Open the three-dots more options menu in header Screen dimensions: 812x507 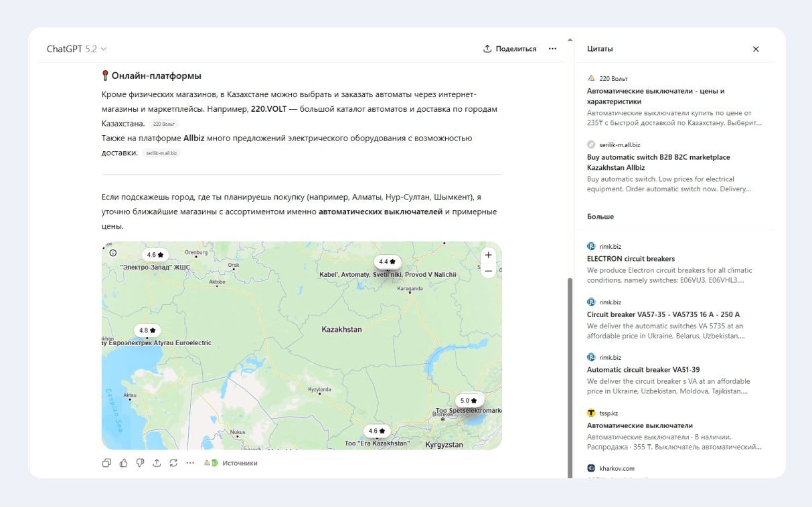click(x=552, y=49)
